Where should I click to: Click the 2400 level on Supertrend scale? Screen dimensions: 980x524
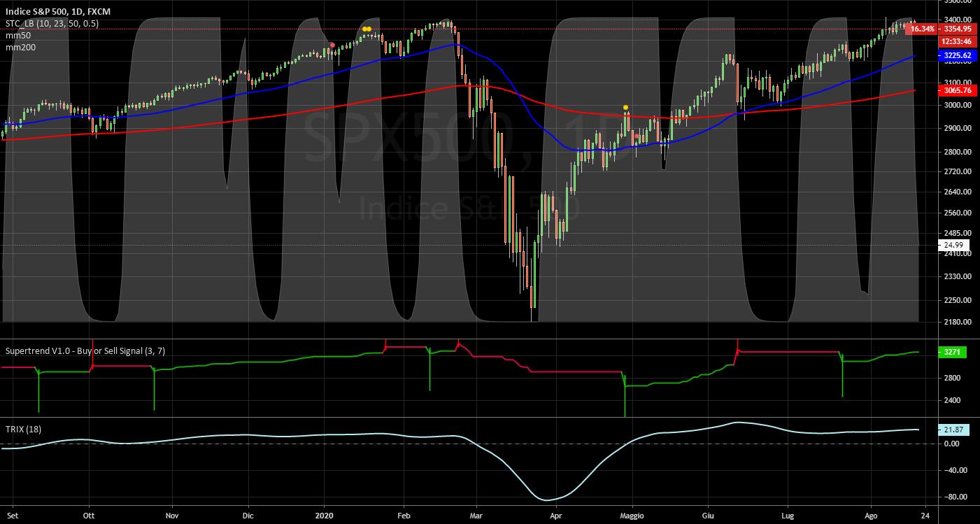953,401
